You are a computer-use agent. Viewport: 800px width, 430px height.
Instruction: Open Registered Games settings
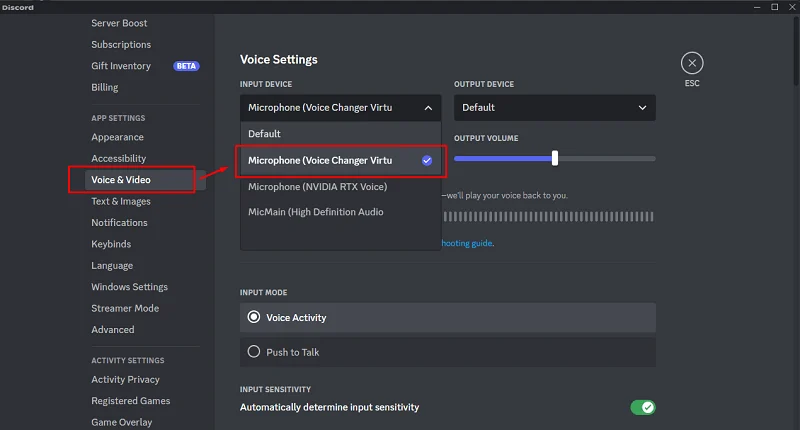coord(131,401)
